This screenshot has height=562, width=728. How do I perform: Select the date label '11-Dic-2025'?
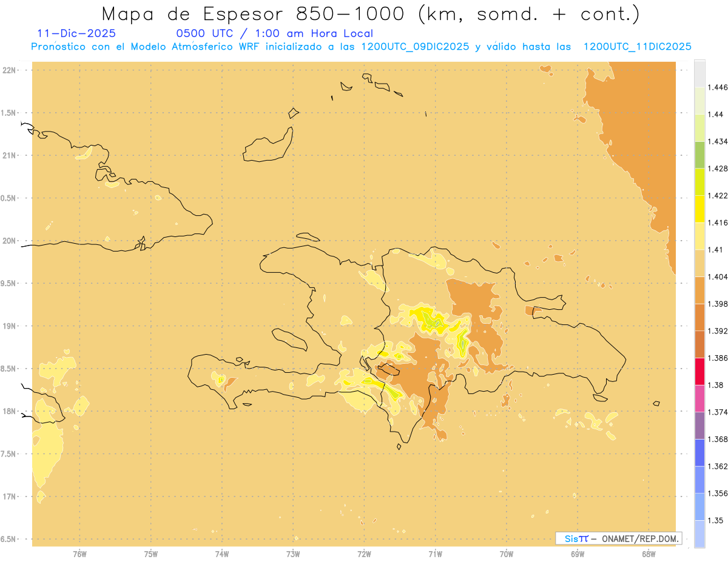tap(76, 33)
